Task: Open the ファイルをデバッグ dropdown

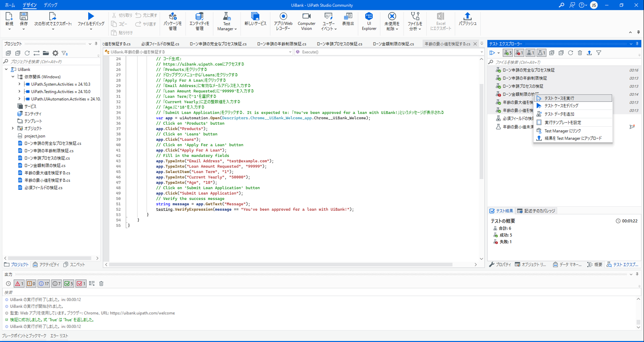Action: [91, 29]
